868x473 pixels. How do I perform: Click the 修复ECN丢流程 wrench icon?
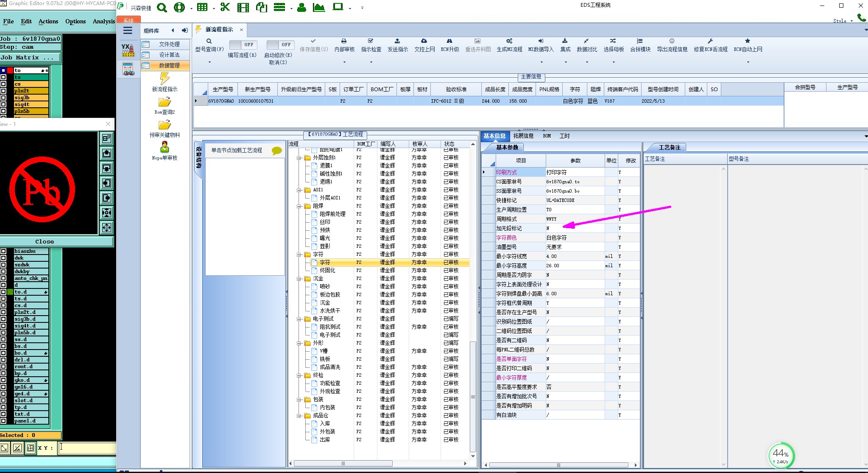pyautogui.click(x=710, y=41)
